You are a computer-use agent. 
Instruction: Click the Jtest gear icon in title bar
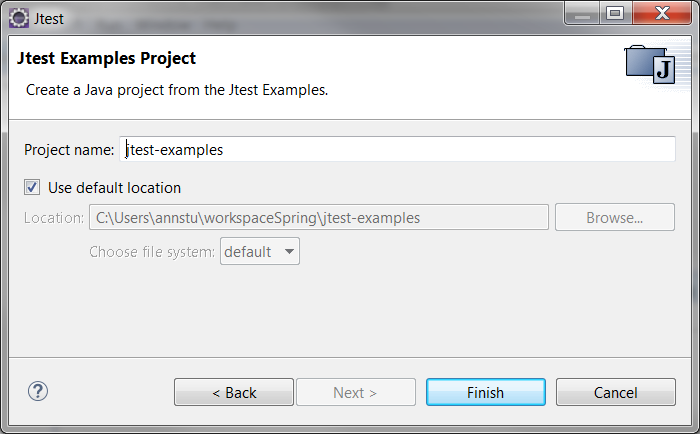coord(19,19)
